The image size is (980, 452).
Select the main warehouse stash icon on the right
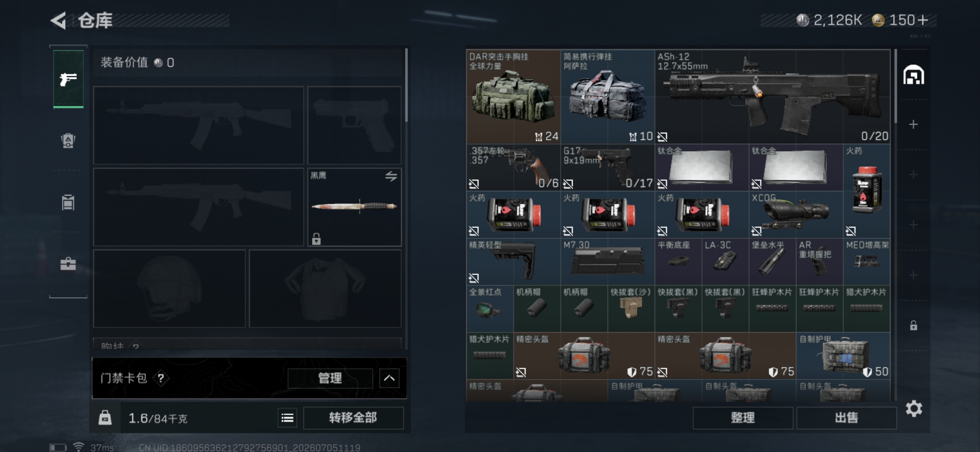[x=914, y=75]
